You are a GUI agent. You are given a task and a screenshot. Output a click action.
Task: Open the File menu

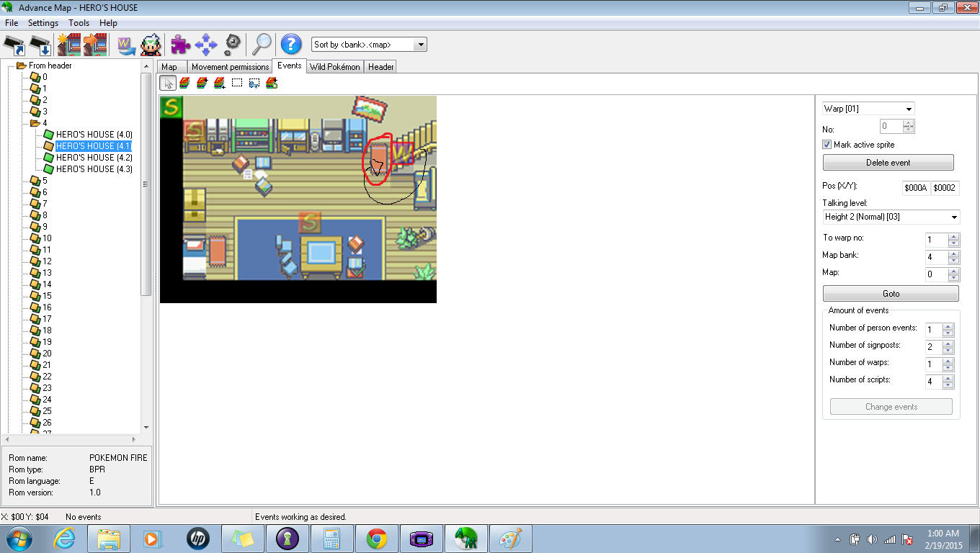pos(12,23)
